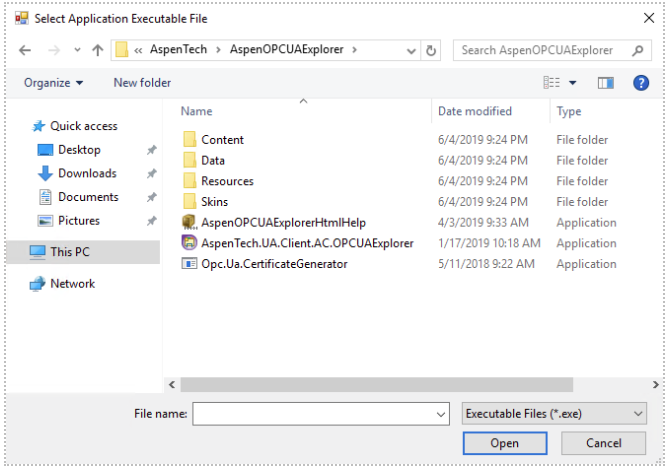Select AspenTech.UA.Client.AC.OPCUAExplorer application icon
The image size is (667, 470).
pos(189,242)
